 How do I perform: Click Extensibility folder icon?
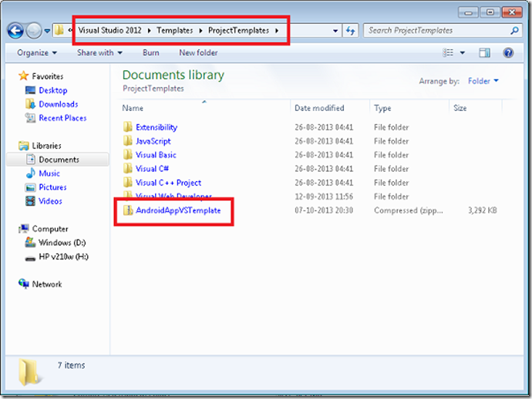coord(128,127)
